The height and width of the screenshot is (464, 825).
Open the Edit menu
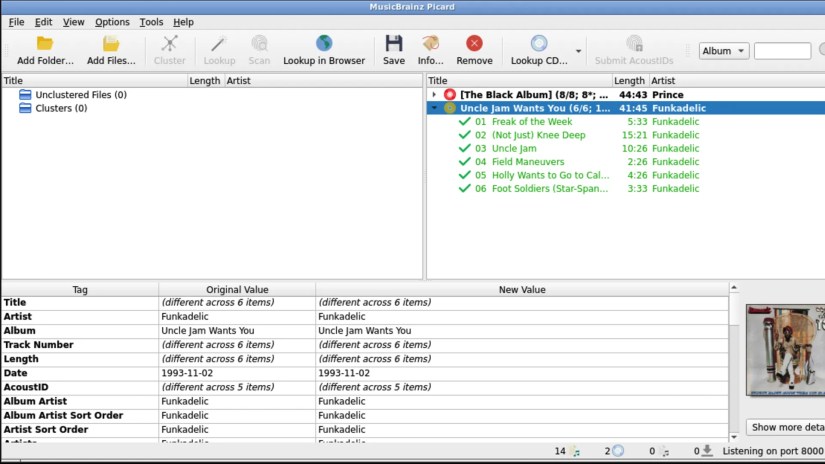tap(43, 22)
